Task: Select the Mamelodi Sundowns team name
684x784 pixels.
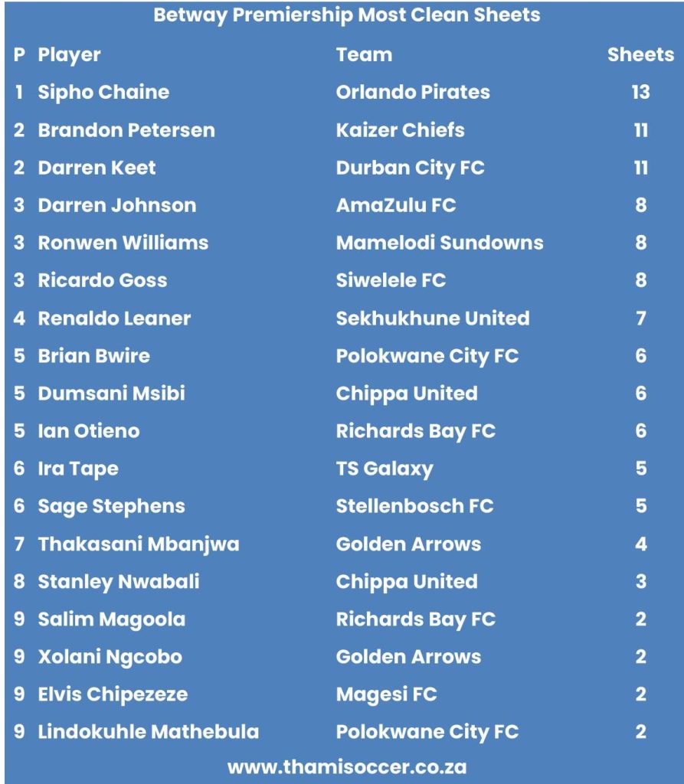Action: click(440, 243)
